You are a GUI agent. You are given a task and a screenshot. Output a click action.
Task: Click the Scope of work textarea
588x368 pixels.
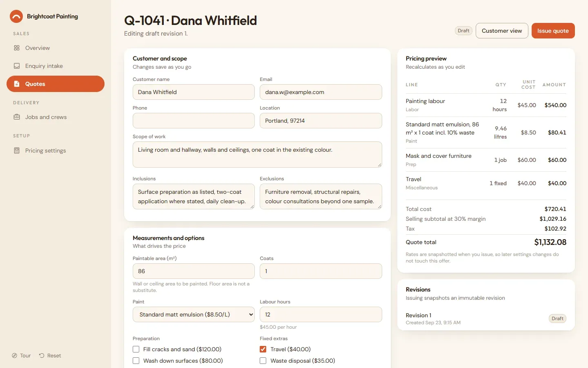pyautogui.click(x=257, y=155)
